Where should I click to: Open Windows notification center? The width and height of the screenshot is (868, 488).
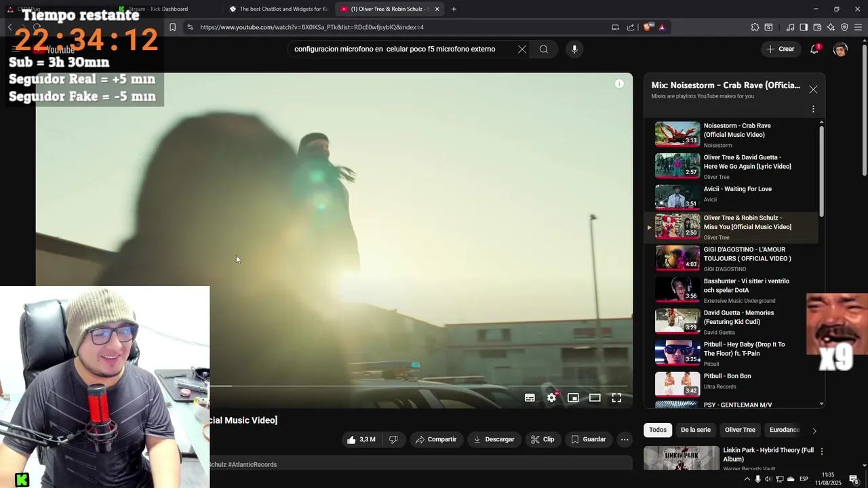click(x=854, y=479)
